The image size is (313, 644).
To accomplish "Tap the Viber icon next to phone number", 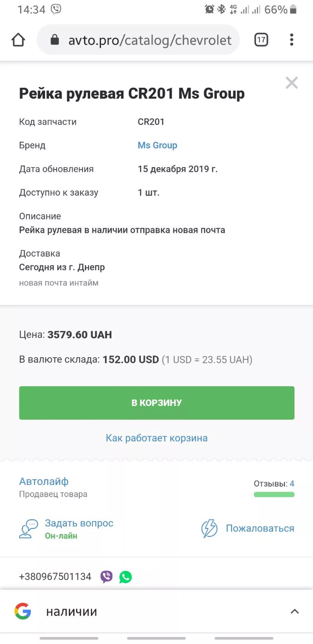I will tap(106, 577).
